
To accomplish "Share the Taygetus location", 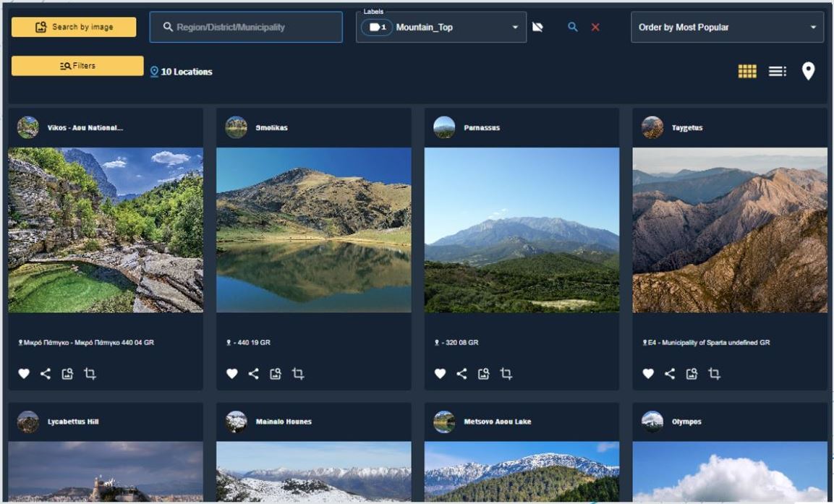I will [670, 374].
